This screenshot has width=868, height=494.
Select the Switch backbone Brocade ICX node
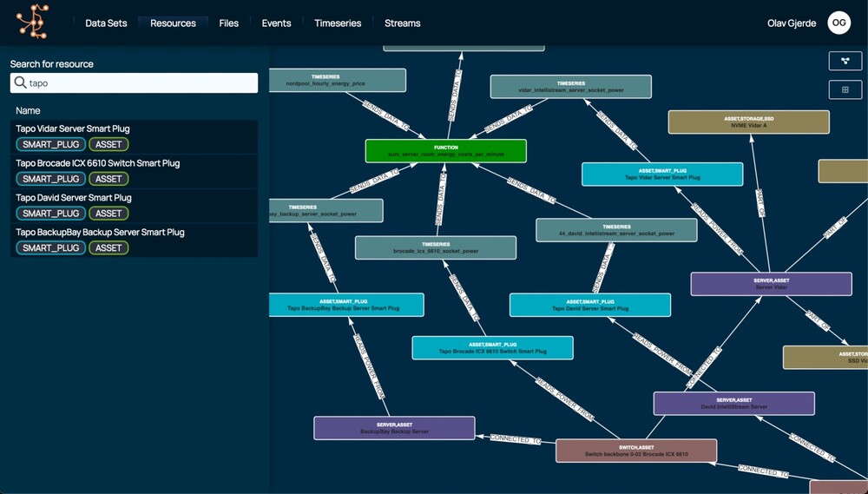pos(635,451)
